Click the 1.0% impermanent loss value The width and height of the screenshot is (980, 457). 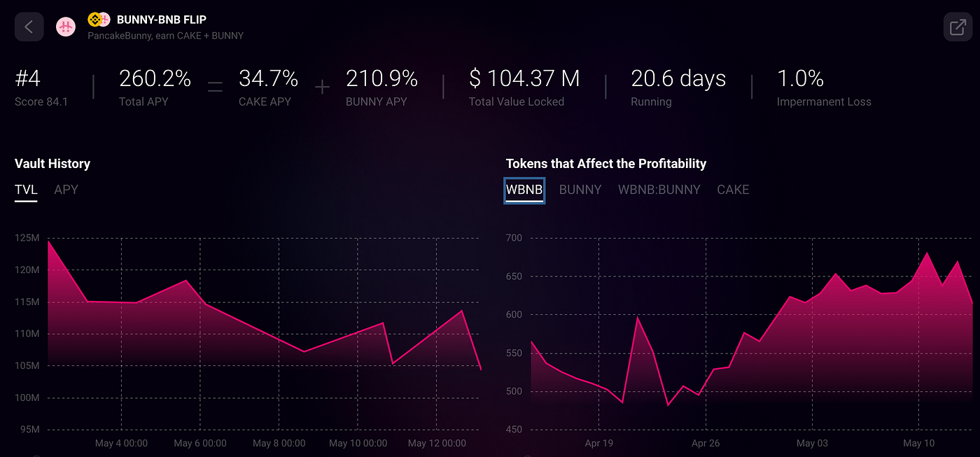click(x=800, y=79)
